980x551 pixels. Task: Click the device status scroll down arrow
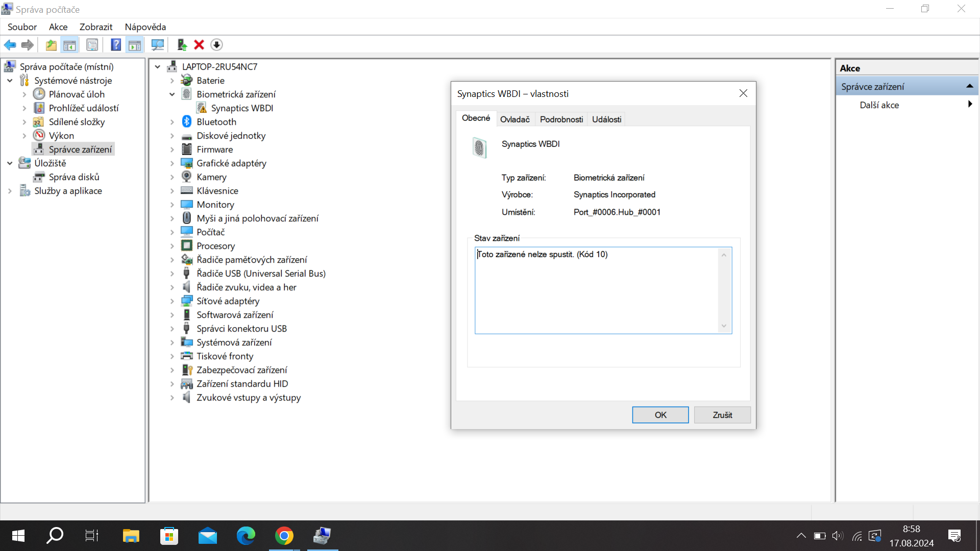(723, 326)
